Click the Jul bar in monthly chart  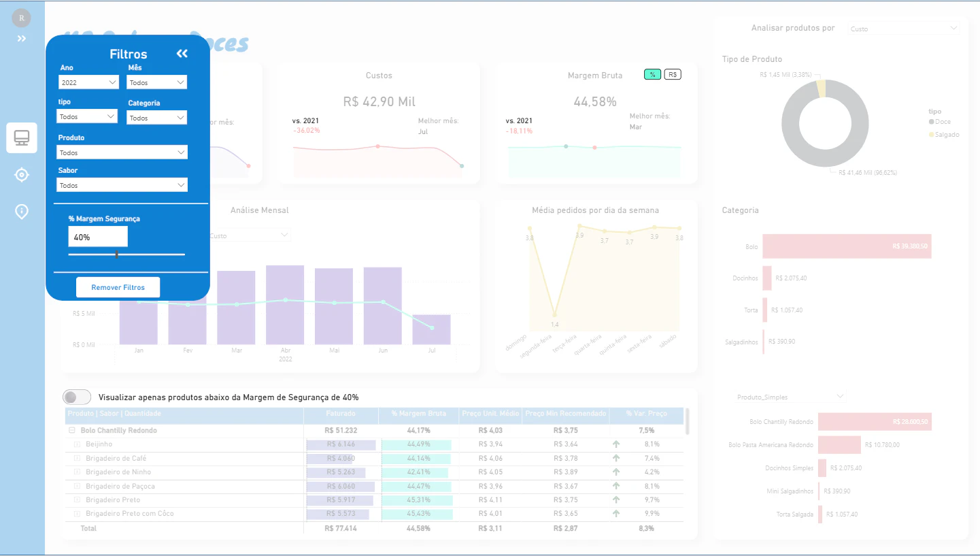(x=431, y=329)
